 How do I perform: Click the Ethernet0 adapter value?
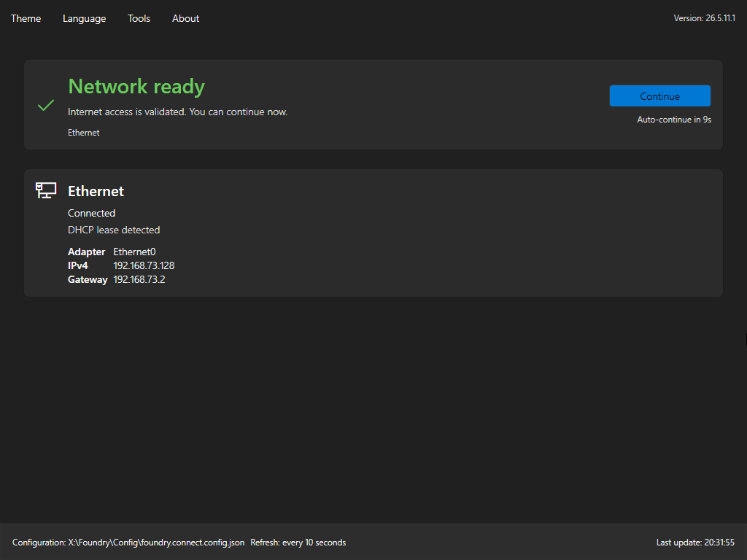(134, 252)
